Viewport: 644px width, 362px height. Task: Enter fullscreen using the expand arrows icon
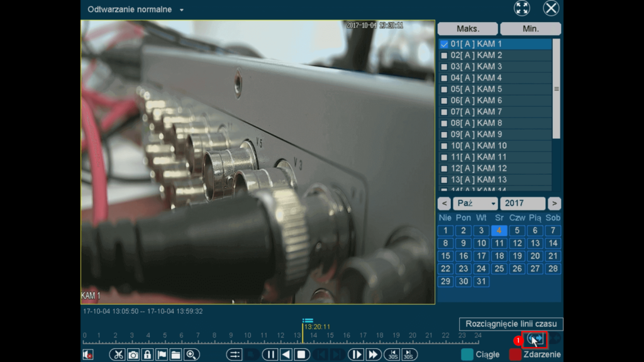[522, 8]
